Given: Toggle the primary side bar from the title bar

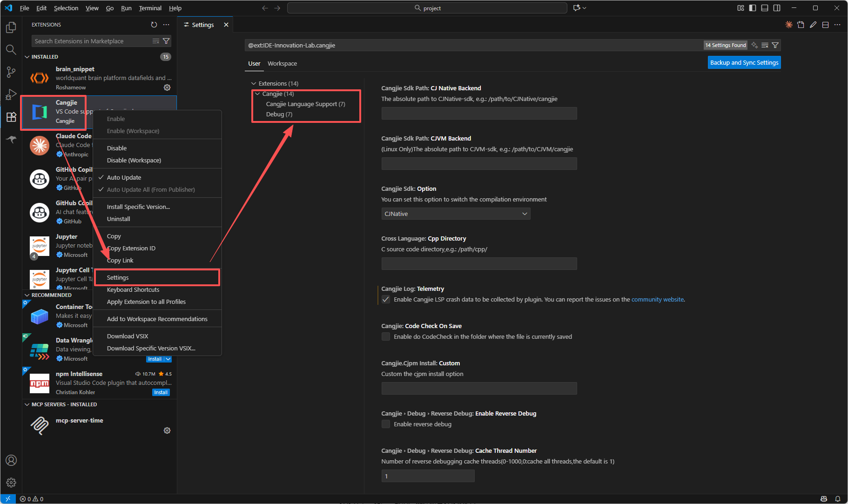Looking at the screenshot, I should click(x=753, y=8).
